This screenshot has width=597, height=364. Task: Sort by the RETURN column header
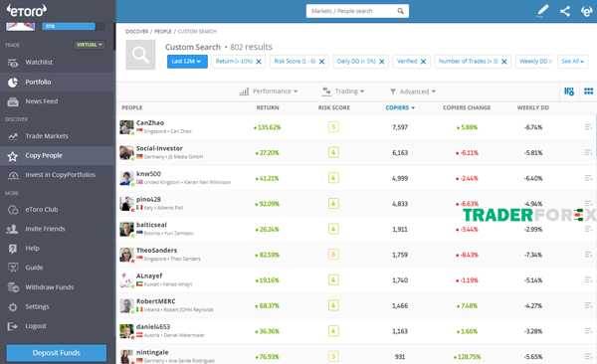tap(268, 107)
